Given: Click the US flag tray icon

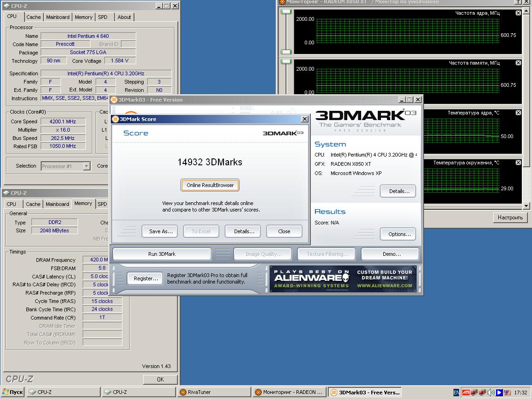Looking at the screenshot, I should [x=507, y=393].
